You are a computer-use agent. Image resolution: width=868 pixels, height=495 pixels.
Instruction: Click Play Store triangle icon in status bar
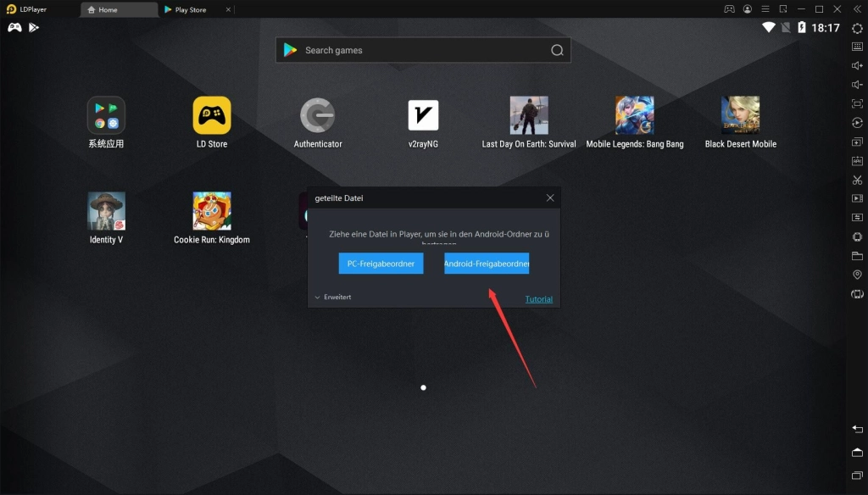pos(34,27)
